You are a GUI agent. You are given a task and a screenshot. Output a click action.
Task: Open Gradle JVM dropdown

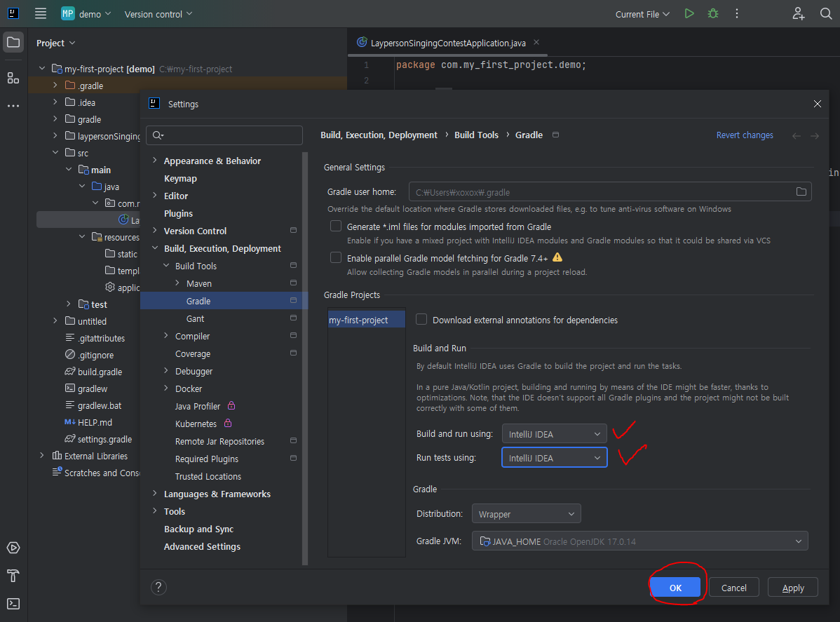(639, 541)
